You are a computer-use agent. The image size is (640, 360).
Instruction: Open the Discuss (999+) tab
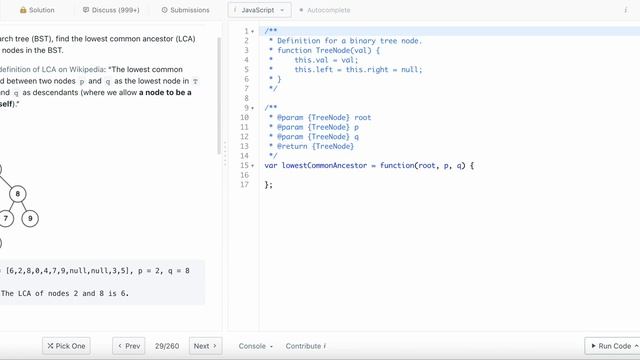pyautogui.click(x=111, y=10)
